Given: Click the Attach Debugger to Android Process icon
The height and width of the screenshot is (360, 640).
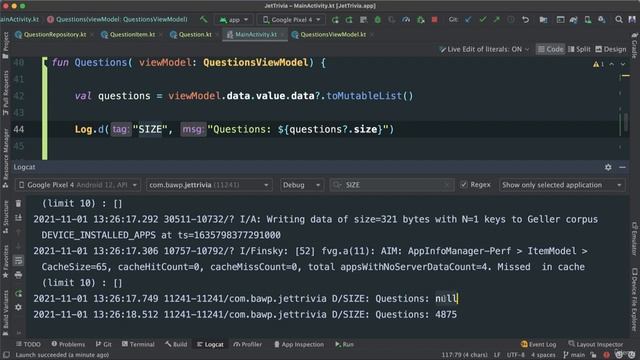Looking at the screenshot, I should [420, 20].
